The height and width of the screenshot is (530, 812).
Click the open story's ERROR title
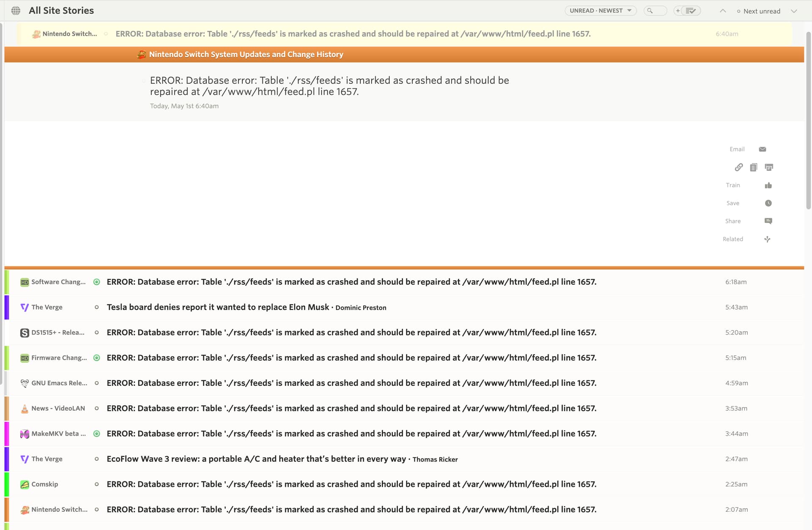pos(329,86)
